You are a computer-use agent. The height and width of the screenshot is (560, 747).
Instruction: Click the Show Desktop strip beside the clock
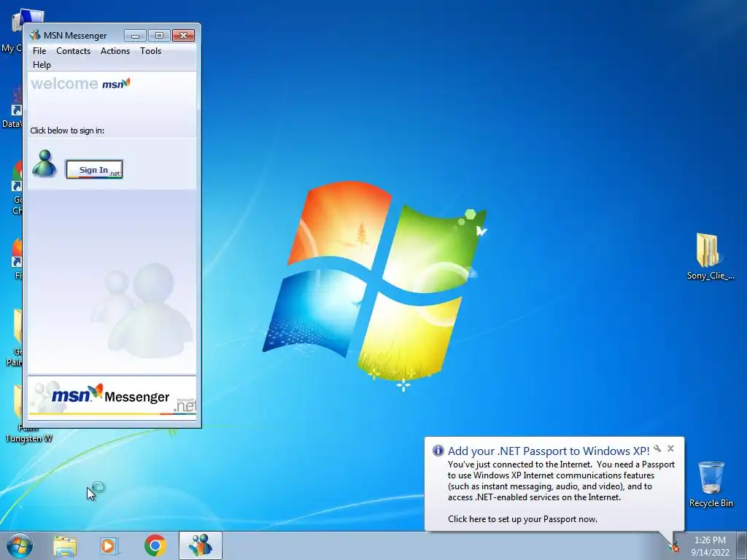coord(742,545)
